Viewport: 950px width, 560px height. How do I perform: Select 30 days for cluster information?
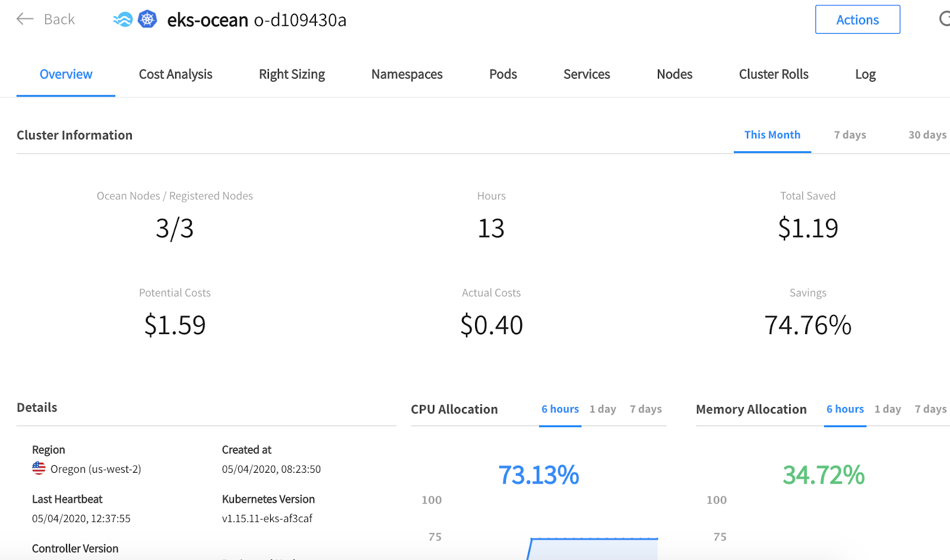coord(927,135)
